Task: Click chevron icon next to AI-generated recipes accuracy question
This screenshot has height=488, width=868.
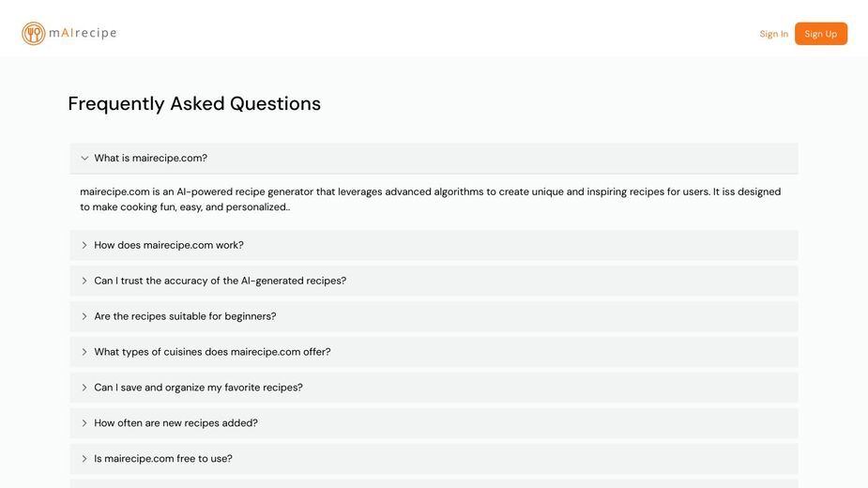Action: point(84,281)
